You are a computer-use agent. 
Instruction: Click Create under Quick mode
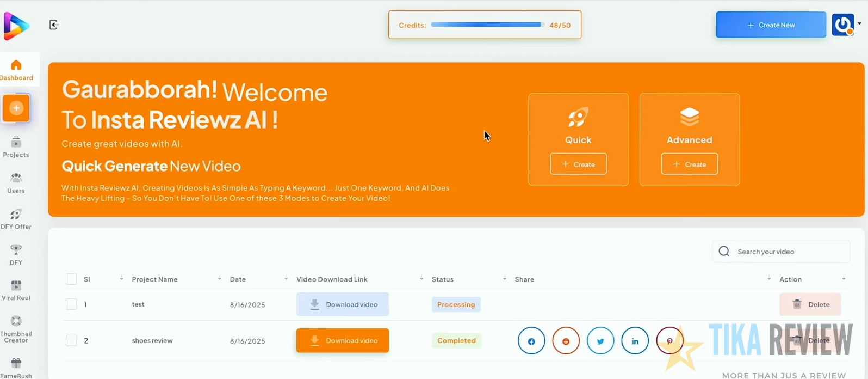(x=578, y=164)
